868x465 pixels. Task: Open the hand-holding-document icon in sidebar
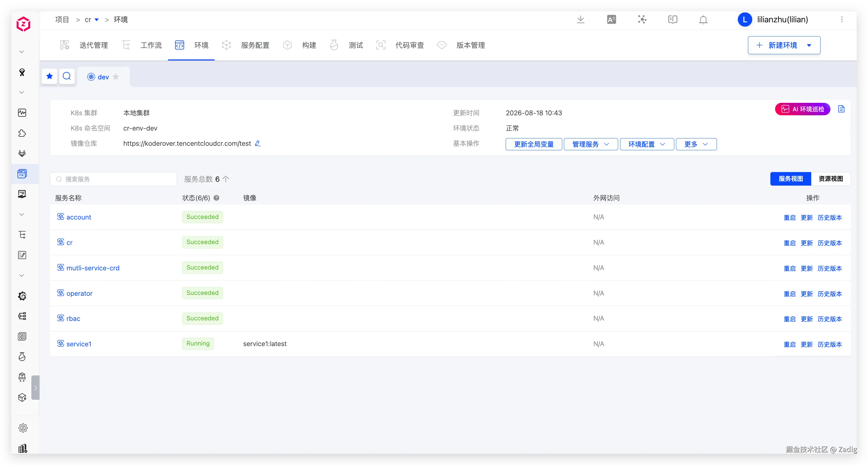click(22, 194)
